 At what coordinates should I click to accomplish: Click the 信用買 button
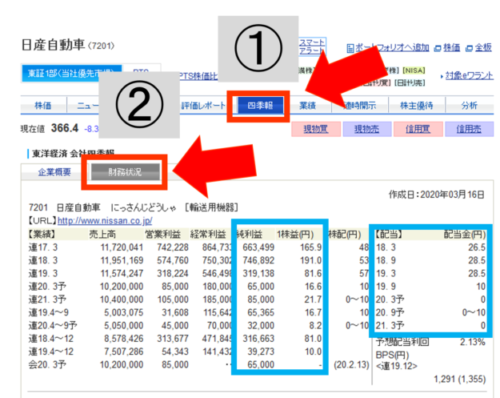418,129
